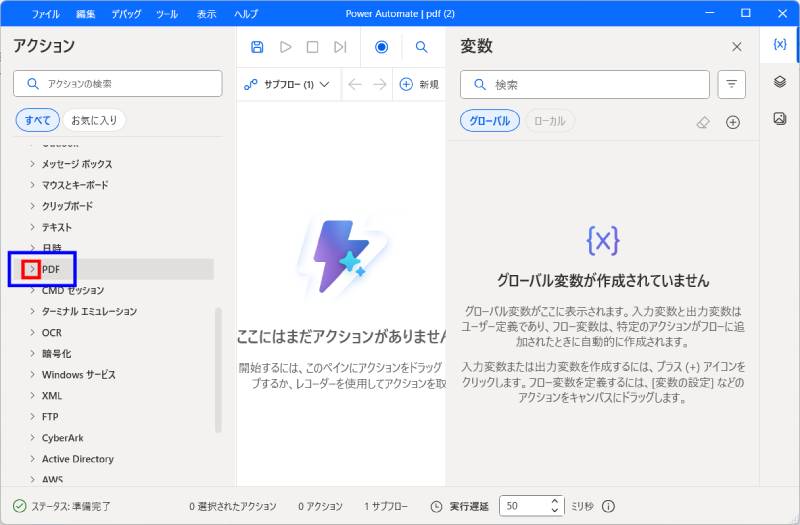Run next action with the step icon

click(340, 47)
